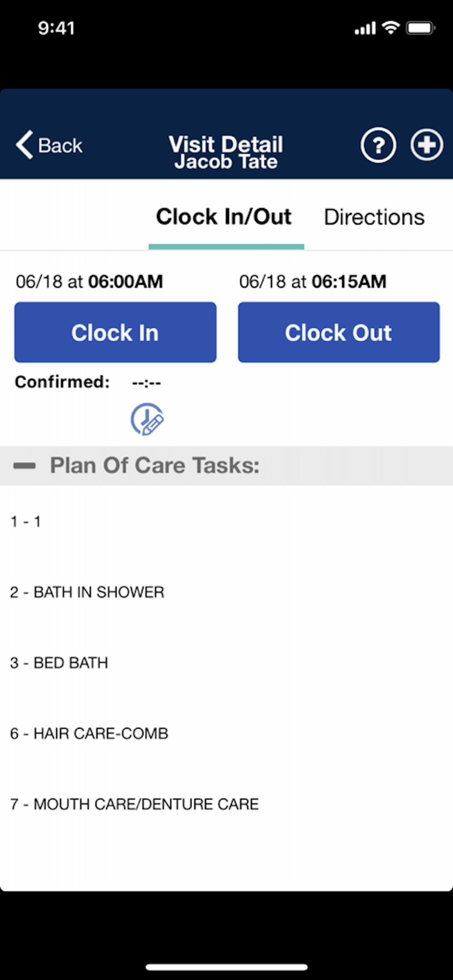Open the Directions tab

coord(374,217)
